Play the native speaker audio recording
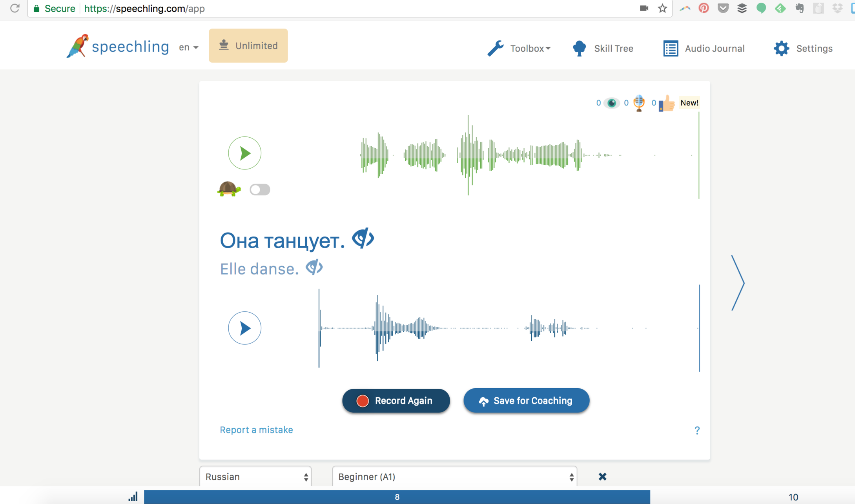Viewport: 855px width, 504px height. [x=244, y=153]
